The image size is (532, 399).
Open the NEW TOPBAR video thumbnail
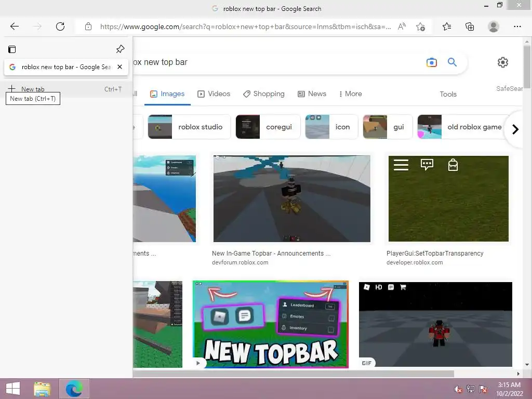[270, 324]
